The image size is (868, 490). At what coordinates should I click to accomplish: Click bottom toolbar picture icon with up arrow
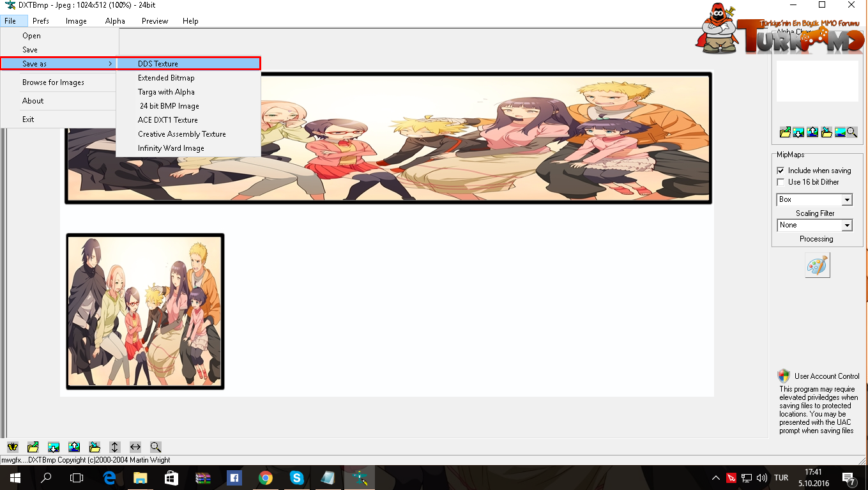[74, 447]
